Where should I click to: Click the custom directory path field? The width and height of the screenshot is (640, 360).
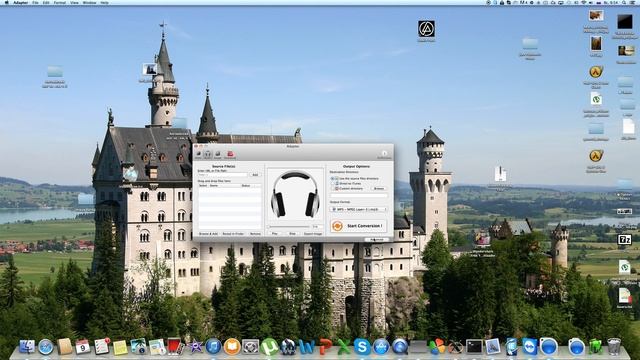(359, 196)
